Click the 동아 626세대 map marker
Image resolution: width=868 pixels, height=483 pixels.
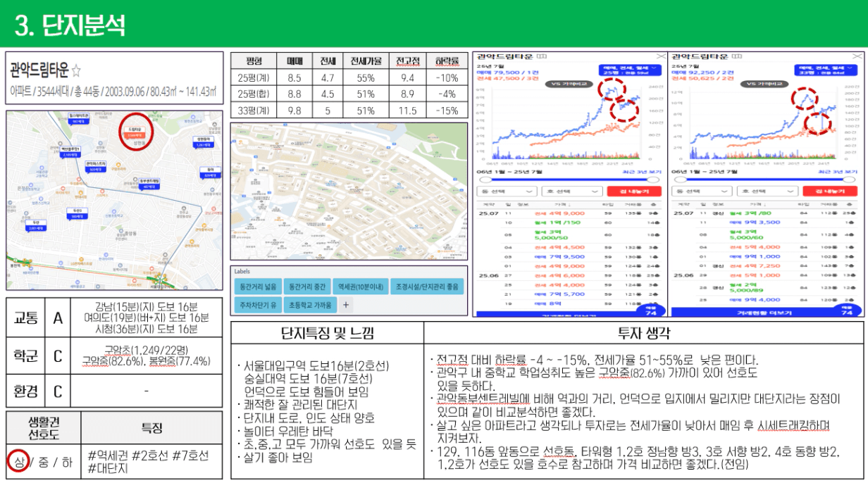[209, 172]
